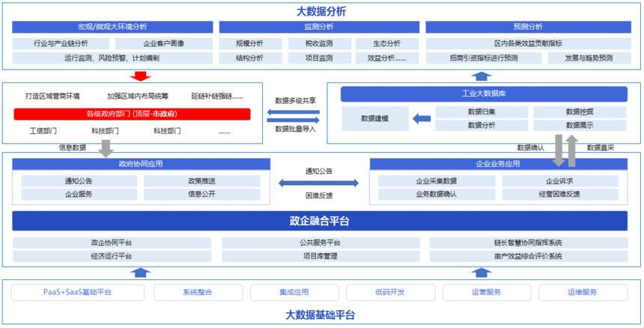This screenshot has width=644, height=328.
Task: Click the 信息数据 label
Action: [73, 148]
